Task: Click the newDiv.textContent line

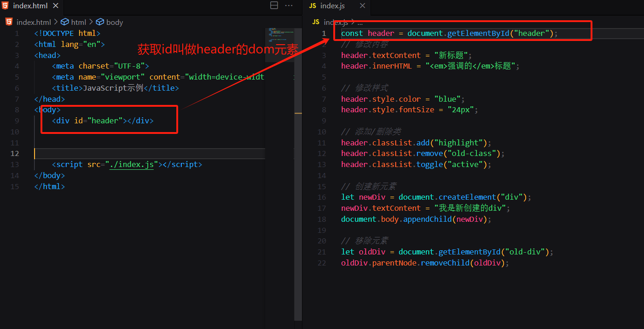Action: click(x=426, y=208)
